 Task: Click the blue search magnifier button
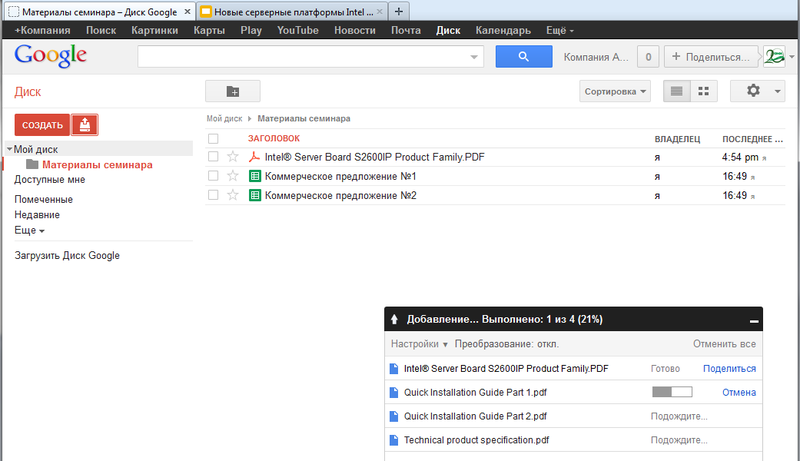pos(523,57)
